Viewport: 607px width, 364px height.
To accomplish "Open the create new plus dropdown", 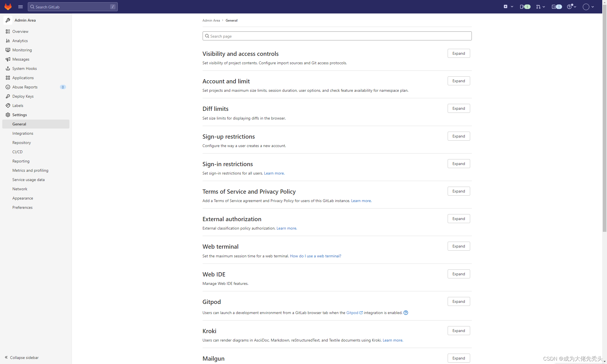I will 508,7.
